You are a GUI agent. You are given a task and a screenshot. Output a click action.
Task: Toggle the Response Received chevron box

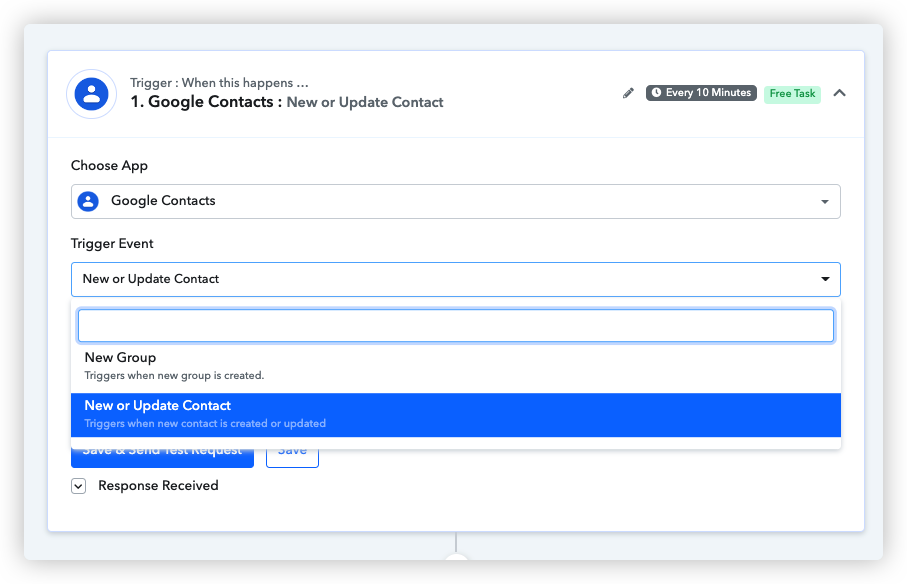point(79,486)
